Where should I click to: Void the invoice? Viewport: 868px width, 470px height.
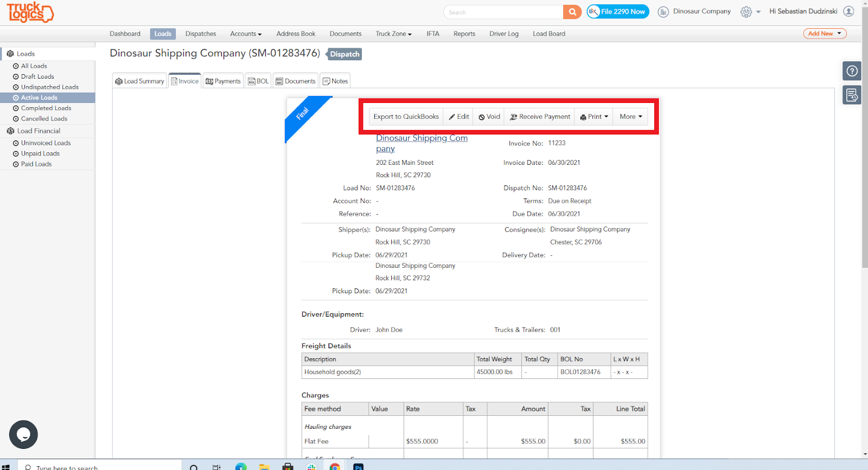click(489, 117)
